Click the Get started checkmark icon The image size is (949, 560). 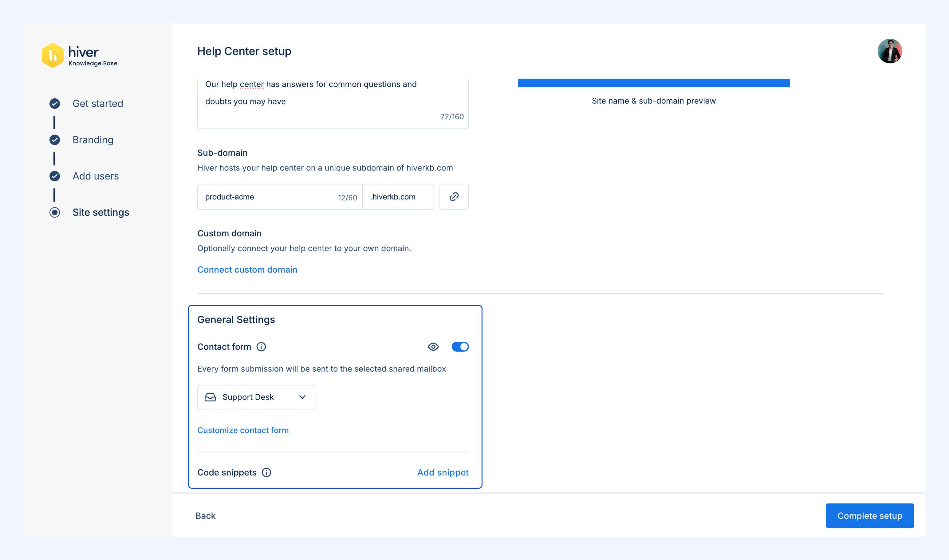55,103
